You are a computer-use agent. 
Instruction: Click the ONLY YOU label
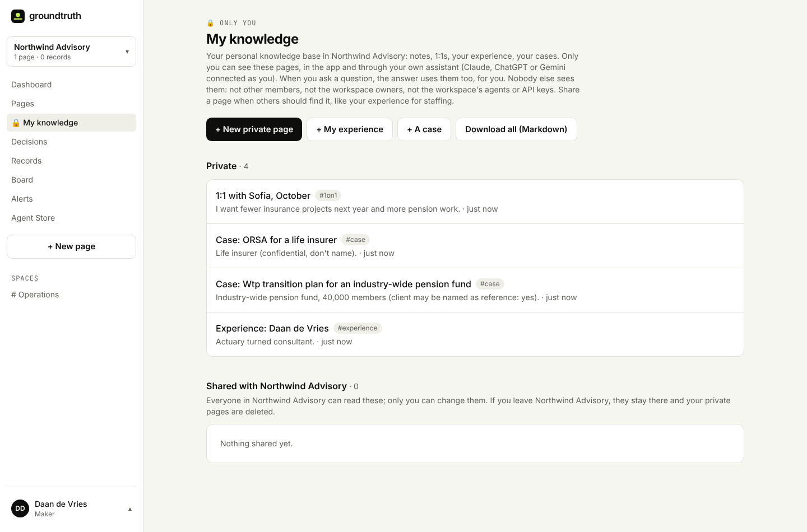pos(238,23)
